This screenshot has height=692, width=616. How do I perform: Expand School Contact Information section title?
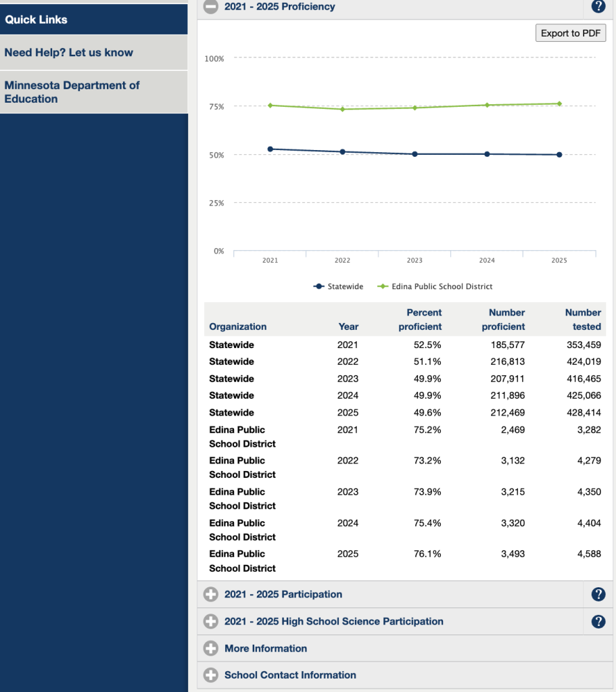(290, 675)
